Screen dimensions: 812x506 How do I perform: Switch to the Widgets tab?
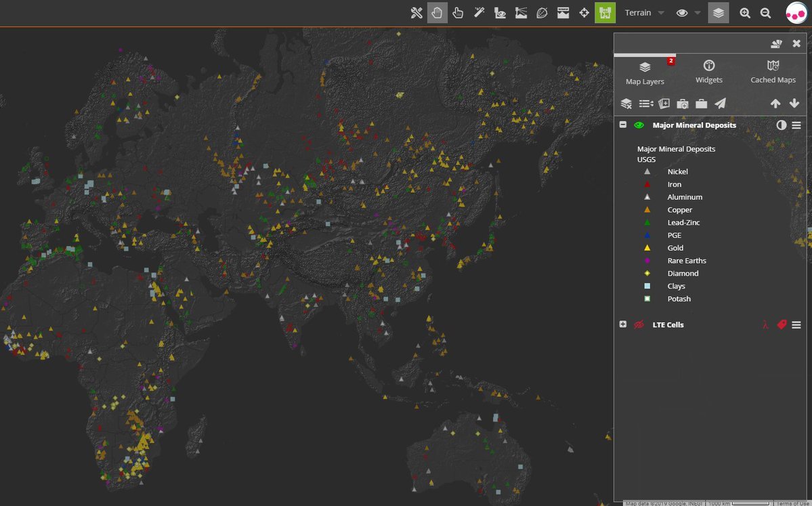[x=709, y=71]
